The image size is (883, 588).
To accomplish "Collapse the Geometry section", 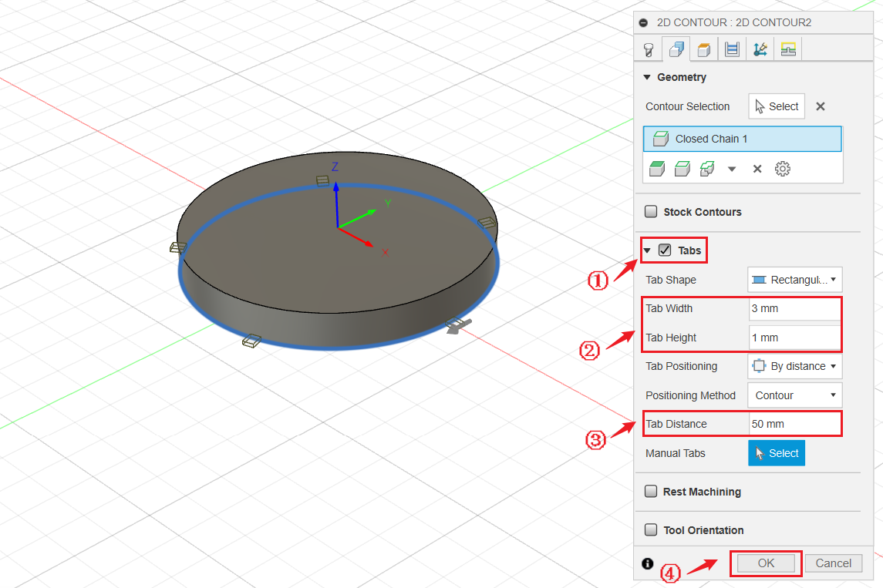I will pos(647,77).
